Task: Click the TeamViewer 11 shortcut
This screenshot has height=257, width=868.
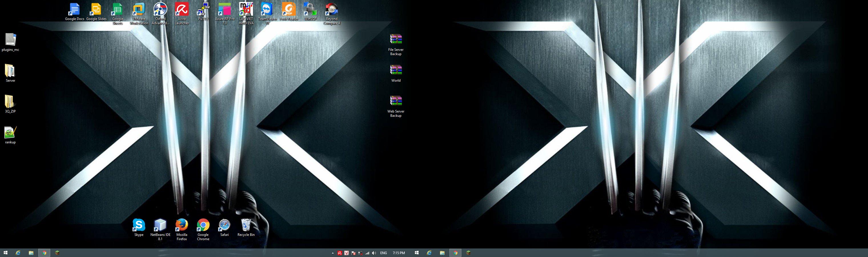Action: pos(267,10)
